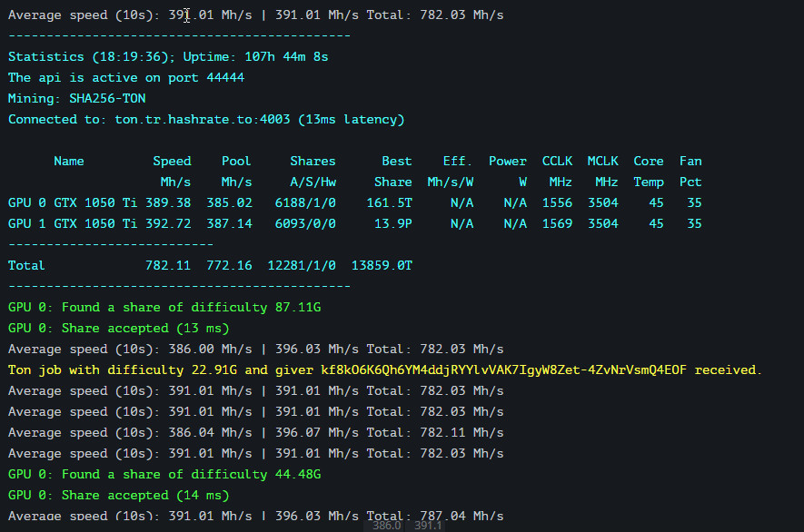Image resolution: width=804 pixels, height=532 pixels.
Task: Click GPU 1 speed value 392.72
Action: coord(168,224)
